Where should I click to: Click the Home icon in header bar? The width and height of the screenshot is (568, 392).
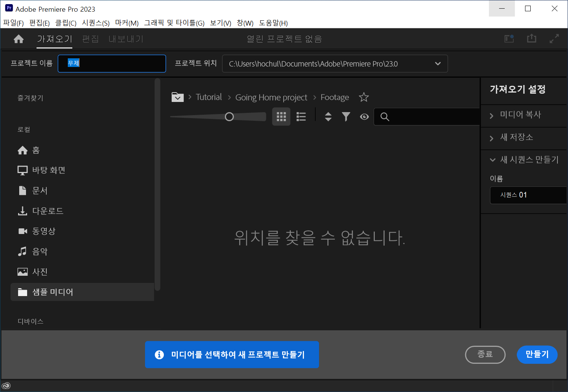[18, 39]
